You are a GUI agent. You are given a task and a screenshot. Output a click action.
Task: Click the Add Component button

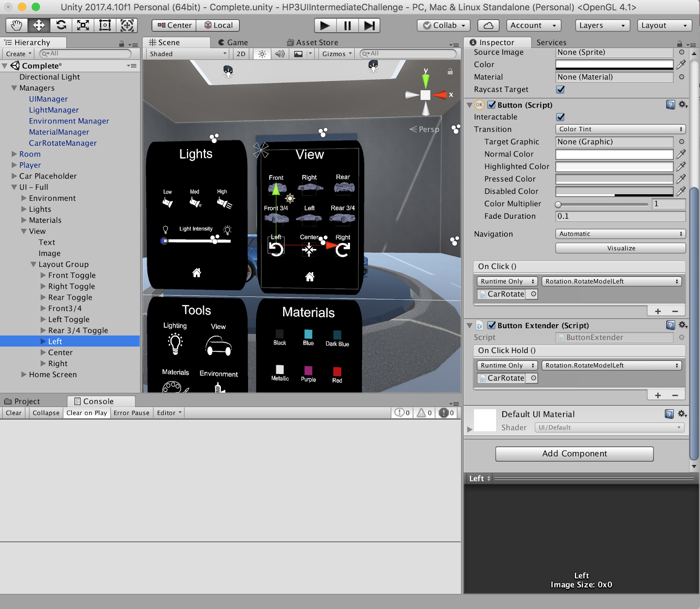click(574, 454)
